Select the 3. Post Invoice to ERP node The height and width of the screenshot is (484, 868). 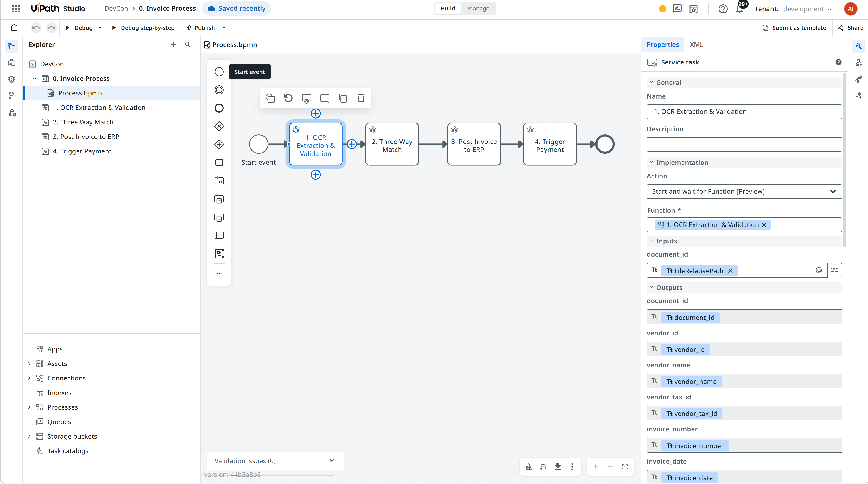pos(474,144)
